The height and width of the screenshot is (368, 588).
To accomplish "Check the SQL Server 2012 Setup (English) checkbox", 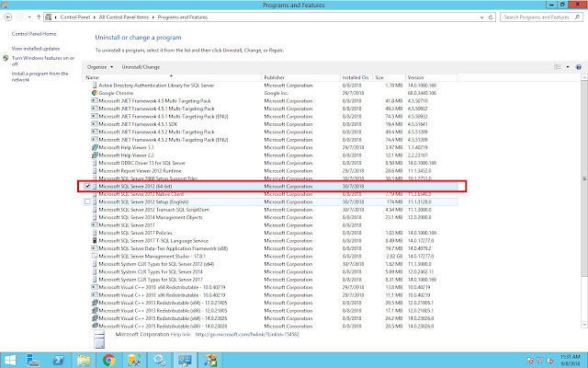I will [87, 201].
